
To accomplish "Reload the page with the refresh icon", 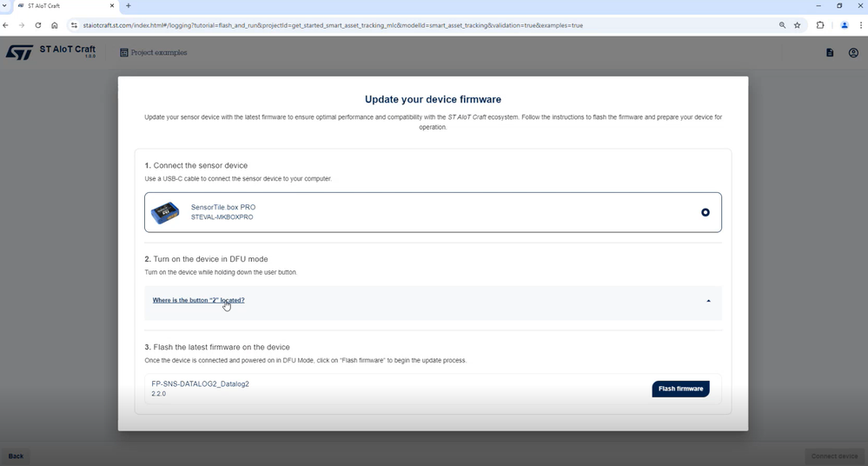I will (37, 25).
